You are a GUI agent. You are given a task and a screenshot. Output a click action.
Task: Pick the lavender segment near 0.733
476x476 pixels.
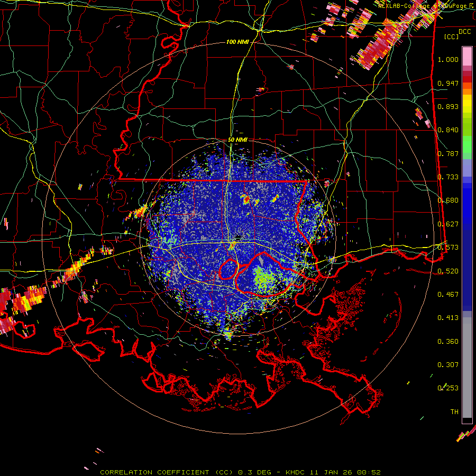coord(467,168)
